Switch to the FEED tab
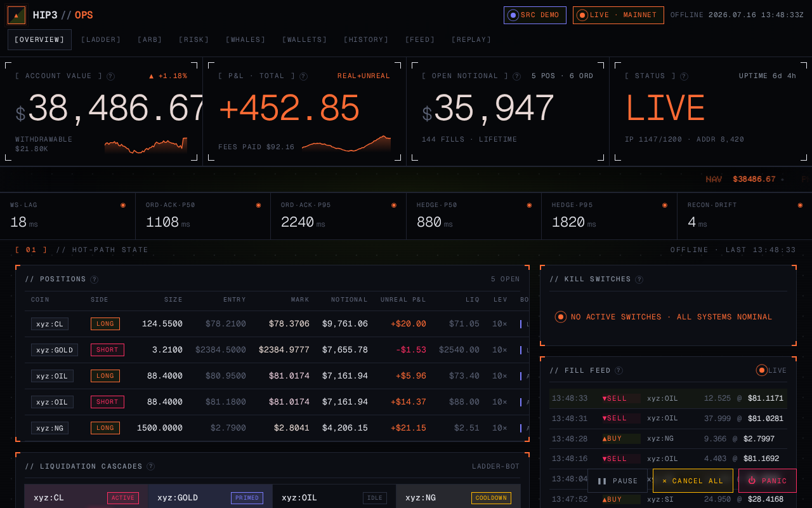The image size is (812, 508). click(421, 39)
